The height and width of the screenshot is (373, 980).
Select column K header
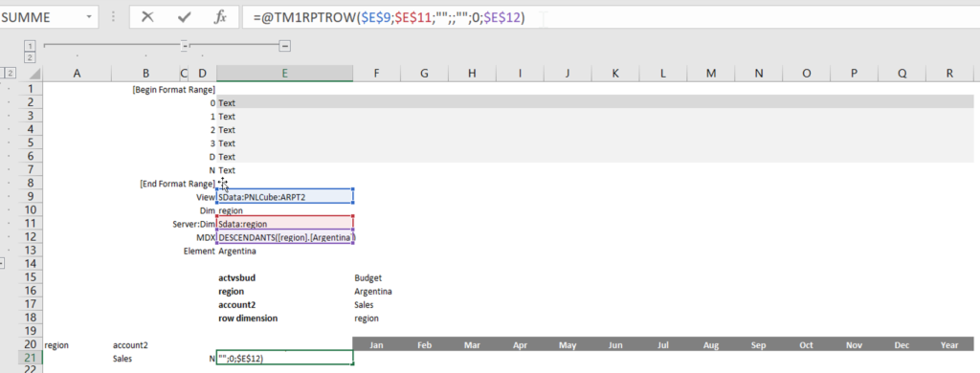coord(615,74)
